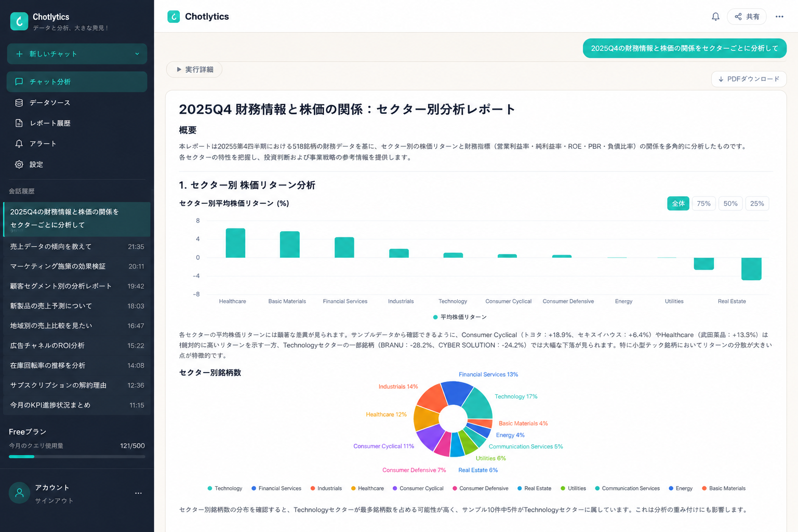
Task: Open conversation サブスクリプションの解約理由
Action: coord(77,385)
